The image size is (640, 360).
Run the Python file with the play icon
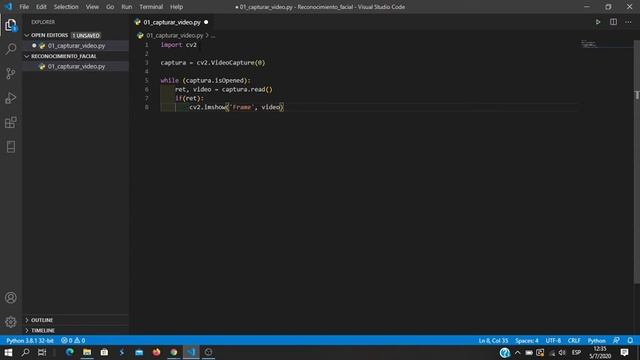[x=598, y=22]
